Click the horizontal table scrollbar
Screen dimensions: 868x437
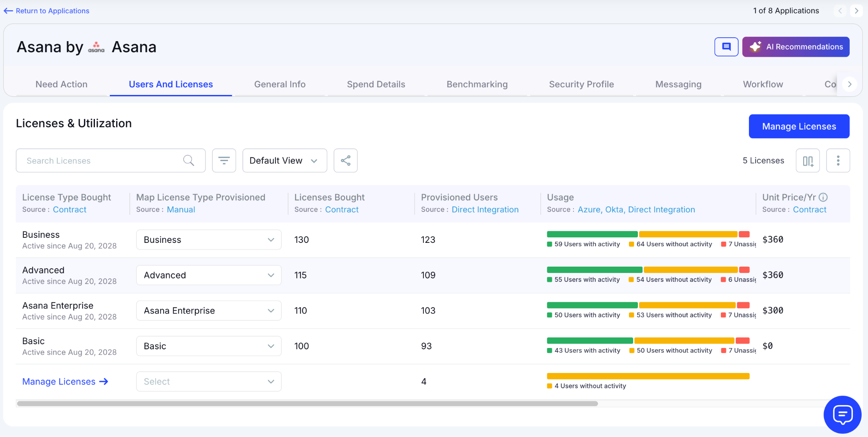click(307, 404)
